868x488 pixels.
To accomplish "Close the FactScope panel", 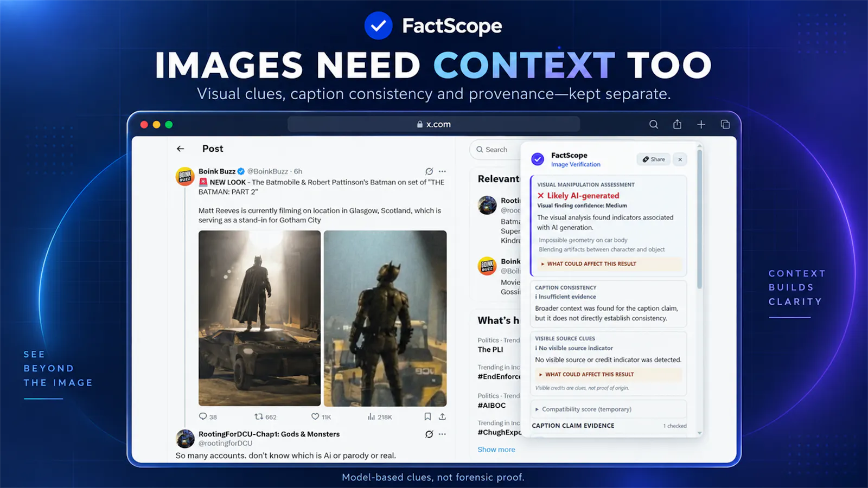I will tap(680, 159).
